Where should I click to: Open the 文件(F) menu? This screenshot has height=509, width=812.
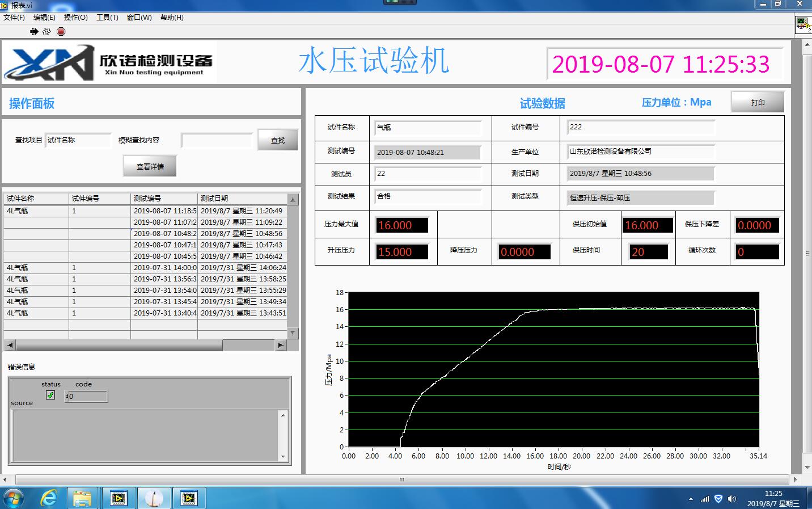pos(14,18)
